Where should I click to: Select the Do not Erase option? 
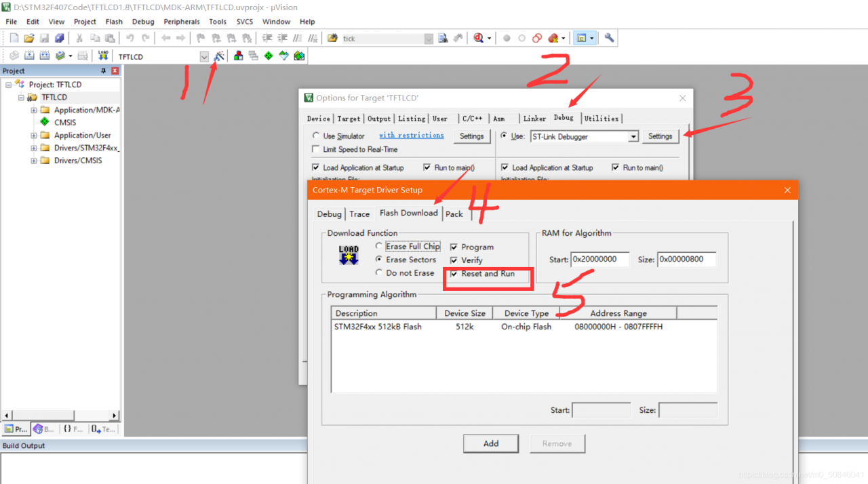(x=379, y=273)
